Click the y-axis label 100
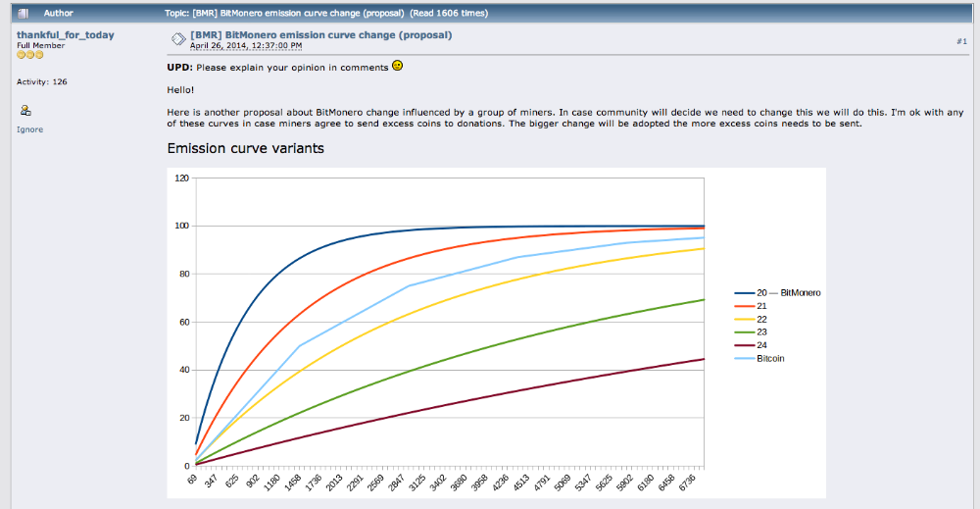This screenshot has width=980, height=509. [x=182, y=226]
